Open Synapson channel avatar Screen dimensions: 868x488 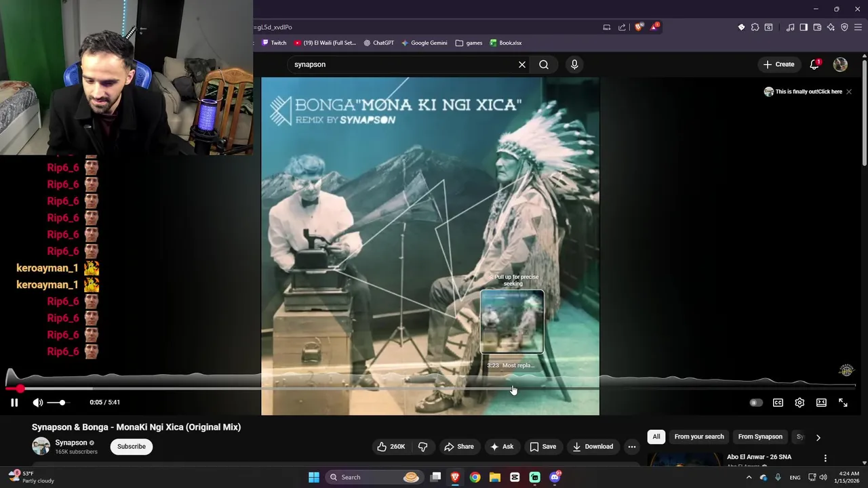(41, 447)
